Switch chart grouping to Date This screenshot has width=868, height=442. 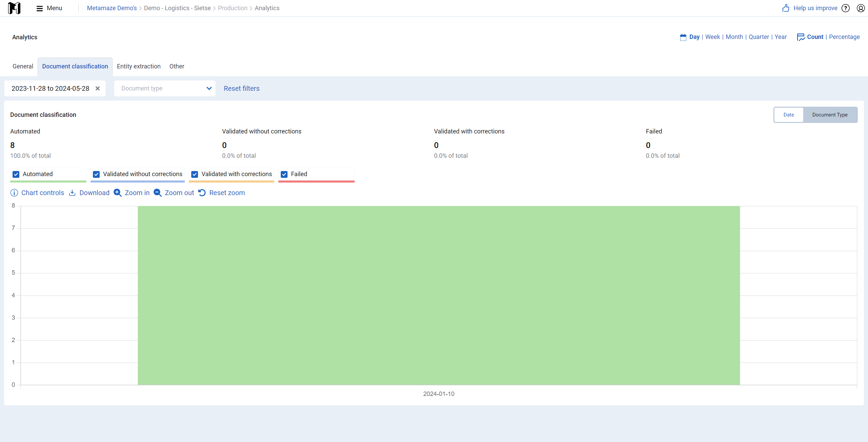789,115
